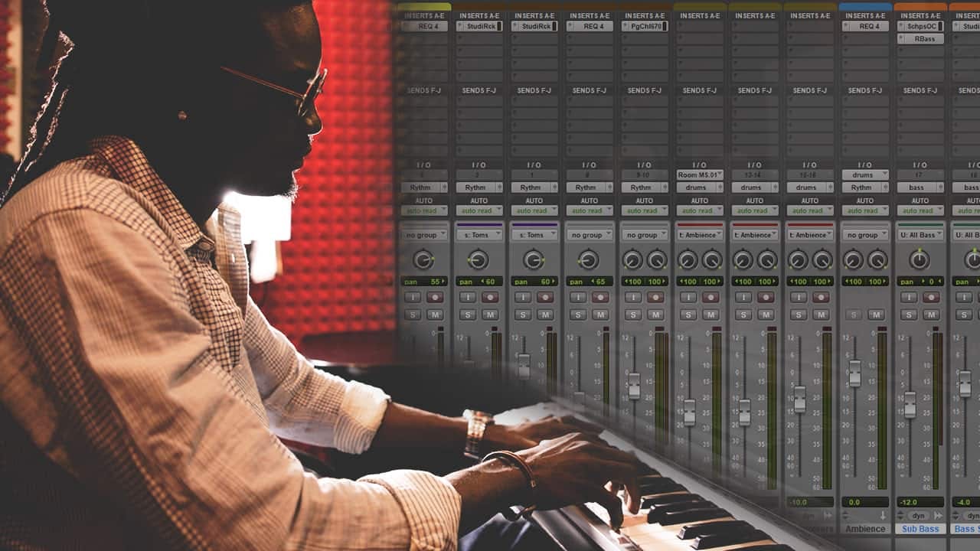Click double-arrow icon beside Sub Bass dyn
Viewport: 980px width, 551px height.
[938, 516]
